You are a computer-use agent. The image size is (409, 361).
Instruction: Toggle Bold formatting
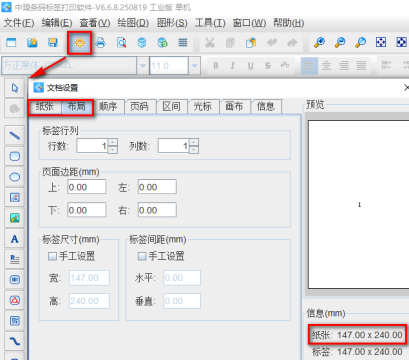(216, 66)
